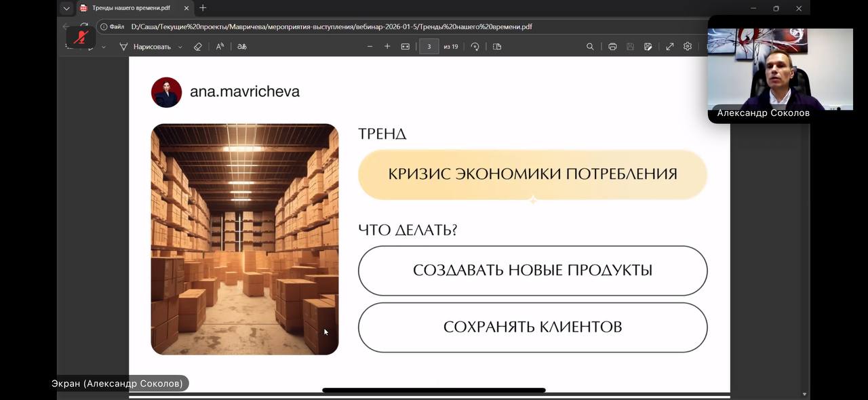The height and width of the screenshot is (400, 868).
Task: Activate the Read aloud icon
Action: [x=220, y=47]
